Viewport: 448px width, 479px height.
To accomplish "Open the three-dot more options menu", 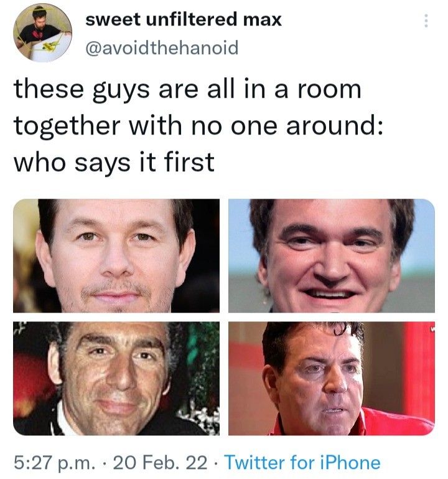I will [x=426, y=21].
